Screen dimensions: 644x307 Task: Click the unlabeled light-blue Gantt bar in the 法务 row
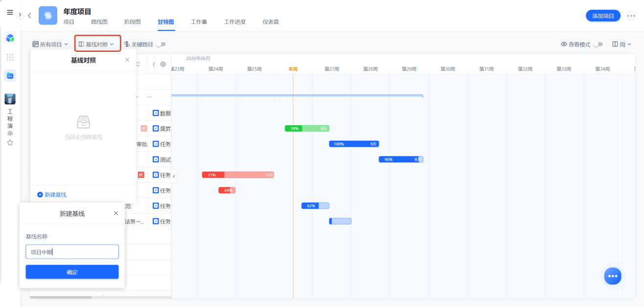coord(340,221)
